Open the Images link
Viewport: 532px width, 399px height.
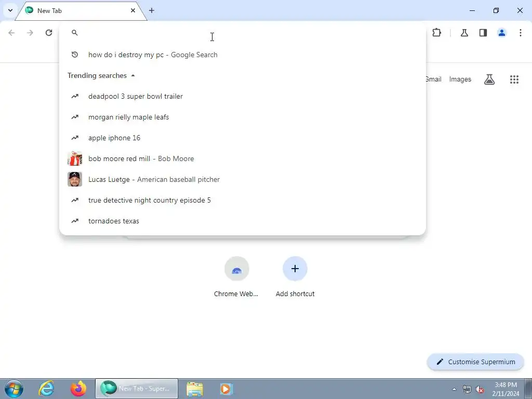point(460,79)
